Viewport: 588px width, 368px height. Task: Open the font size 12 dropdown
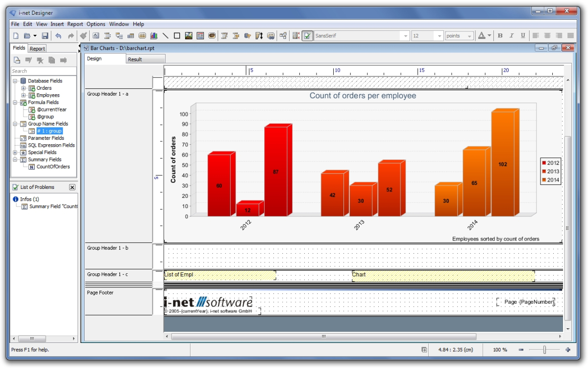point(440,35)
